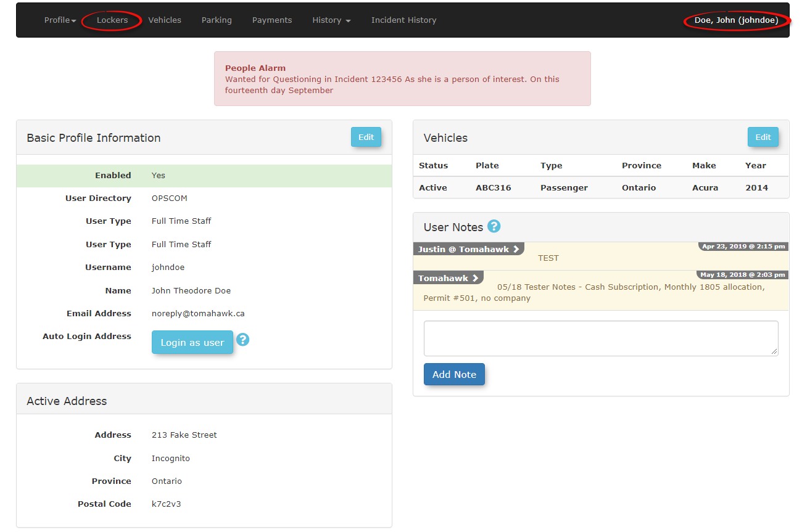Viewport: 802px width, 532px height.
Task: Open the Profile dropdown menu
Action: tap(60, 20)
